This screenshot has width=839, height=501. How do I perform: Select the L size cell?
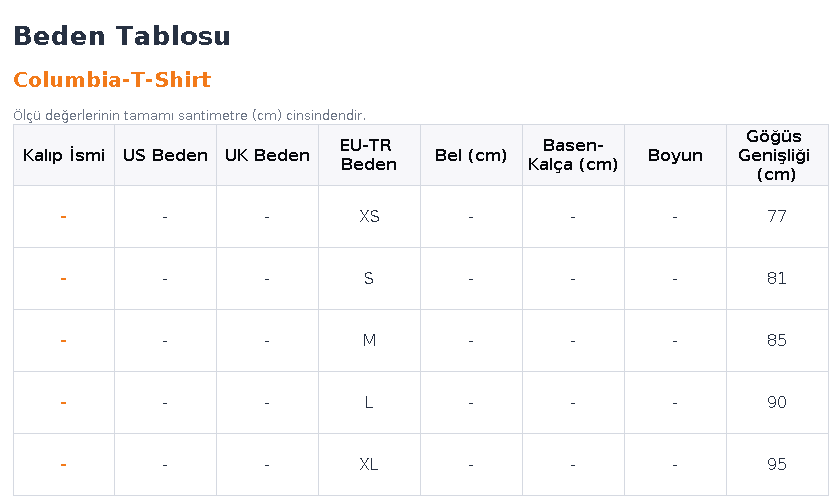[369, 403]
